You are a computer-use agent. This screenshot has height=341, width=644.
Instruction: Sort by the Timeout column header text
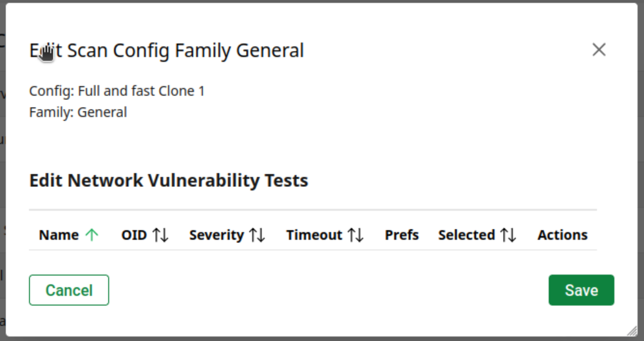coord(314,235)
